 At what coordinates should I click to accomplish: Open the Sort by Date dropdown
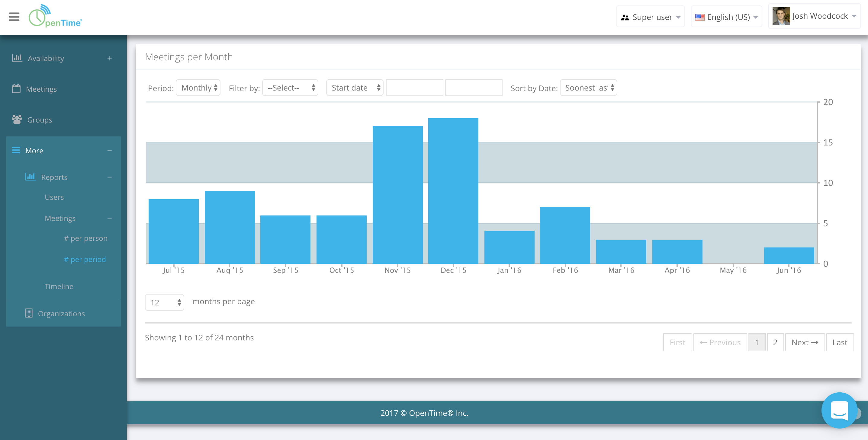click(588, 88)
